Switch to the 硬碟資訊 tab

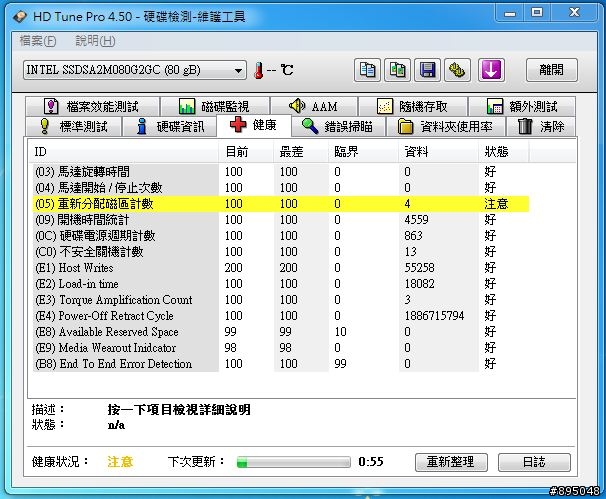(170, 126)
